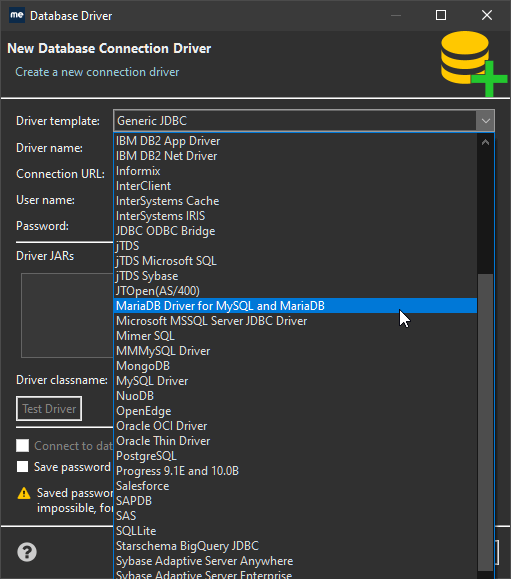Choose jTDS Microsoft SQL template
Viewport: 511px width, 579px height.
(x=295, y=261)
